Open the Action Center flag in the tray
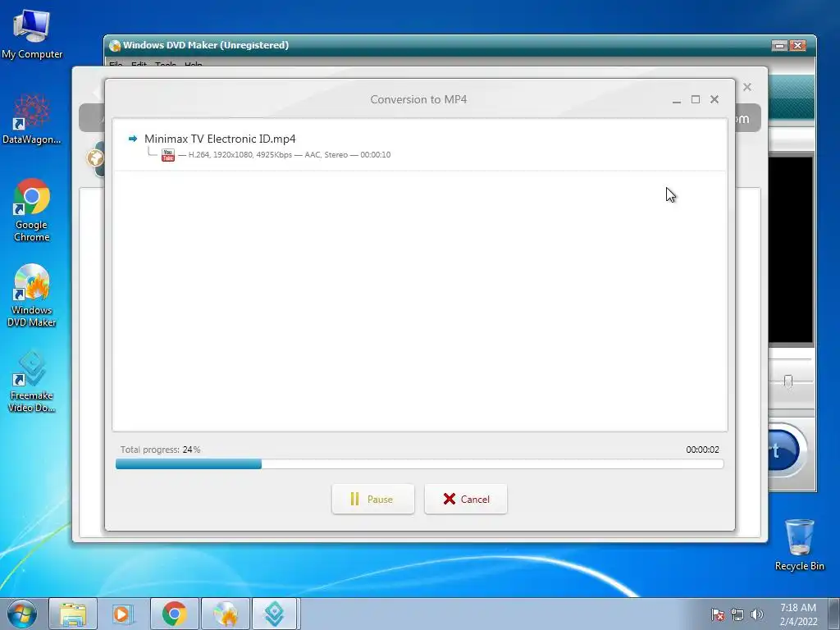Screen dimensions: 840x630 coord(718,615)
